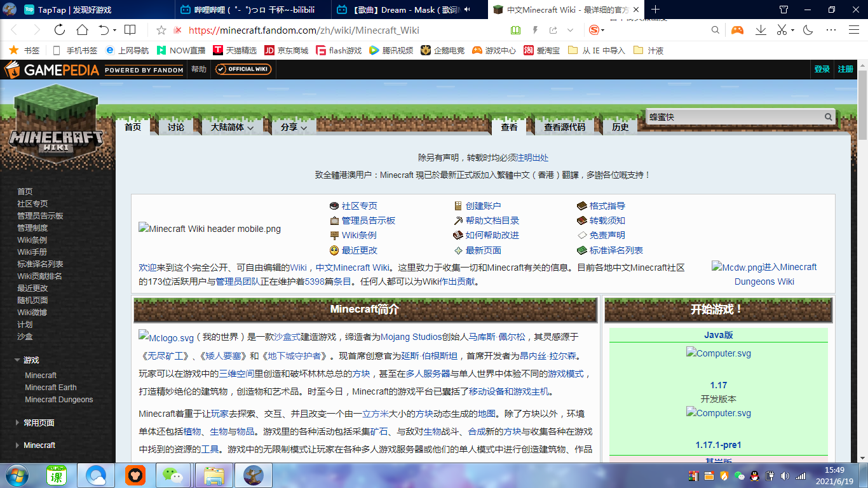Open the 分享 dropdown menu
The height and width of the screenshot is (488, 868).
pyautogui.click(x=294, y=127)
